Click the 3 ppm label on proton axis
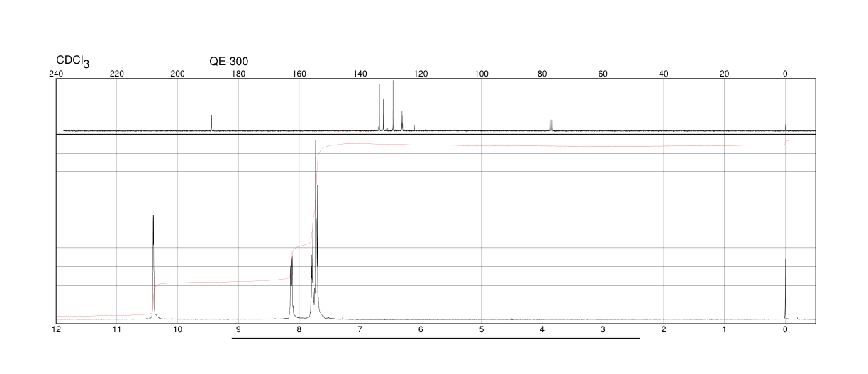The height and width of the screenshot is (374, 868). (x=603, y=329)
